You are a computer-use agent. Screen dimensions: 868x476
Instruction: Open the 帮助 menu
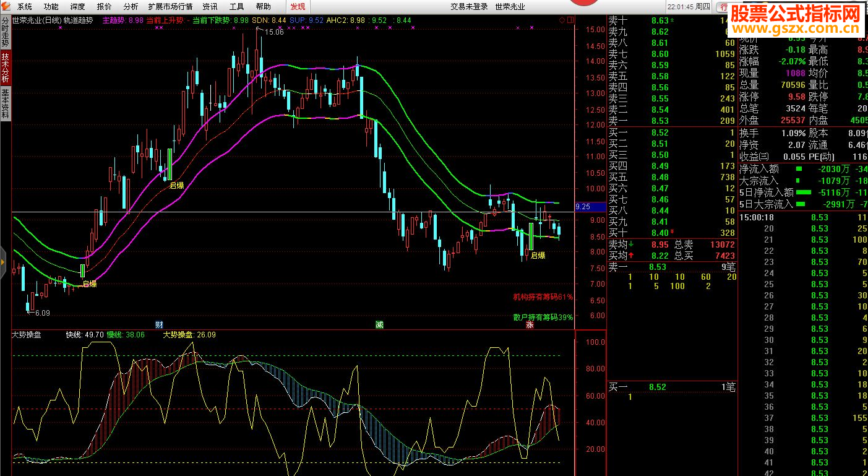click(263, 7)
